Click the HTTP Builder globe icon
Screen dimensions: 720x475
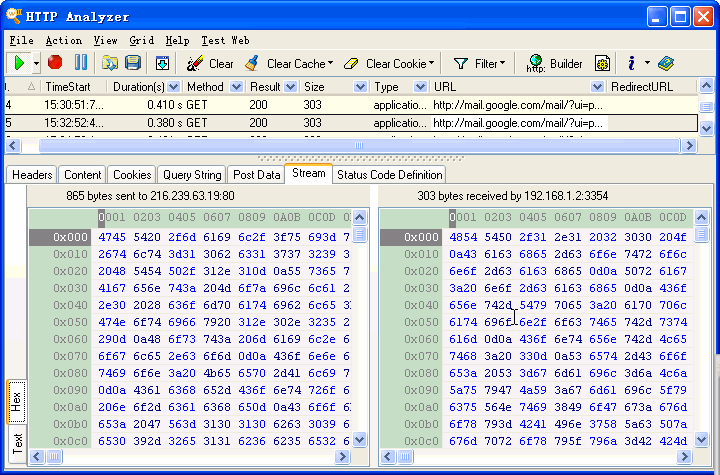click(x=535, y=63)
